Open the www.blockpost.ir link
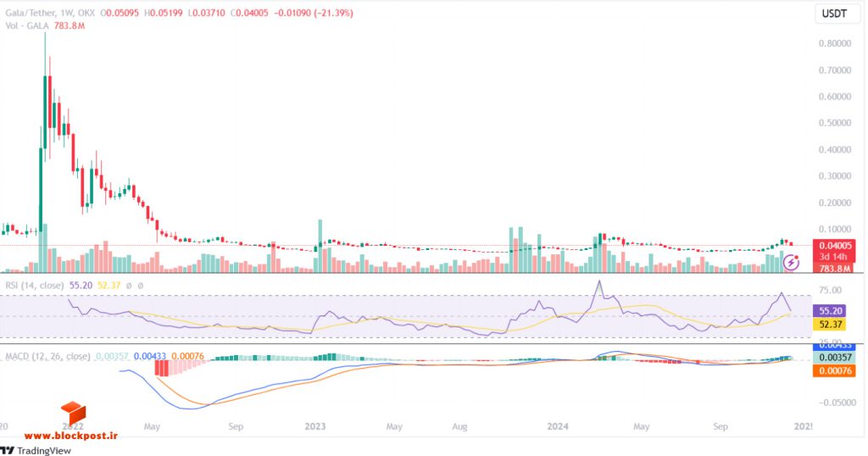The width and height of the screenshot is (868, 456). coord(71,436)
